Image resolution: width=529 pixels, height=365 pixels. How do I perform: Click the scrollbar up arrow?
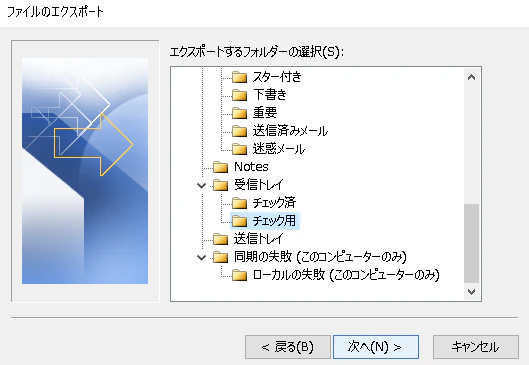coord(472,77)
